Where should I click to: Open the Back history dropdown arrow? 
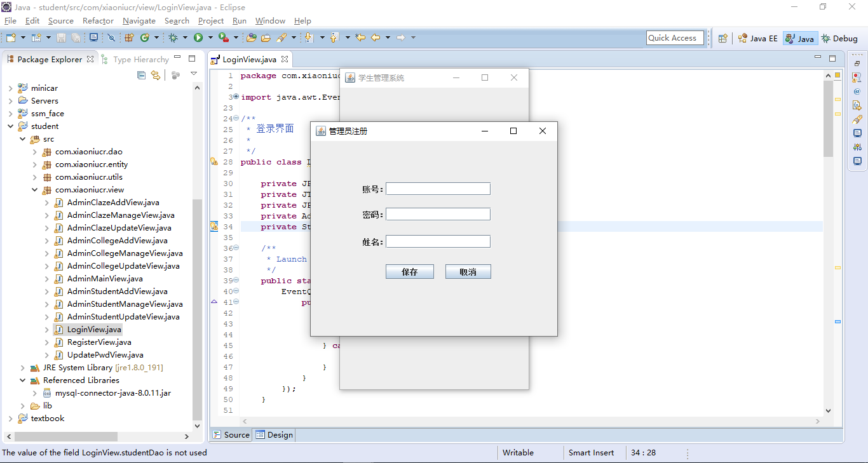pyautogui.click(x=388, y=38)
